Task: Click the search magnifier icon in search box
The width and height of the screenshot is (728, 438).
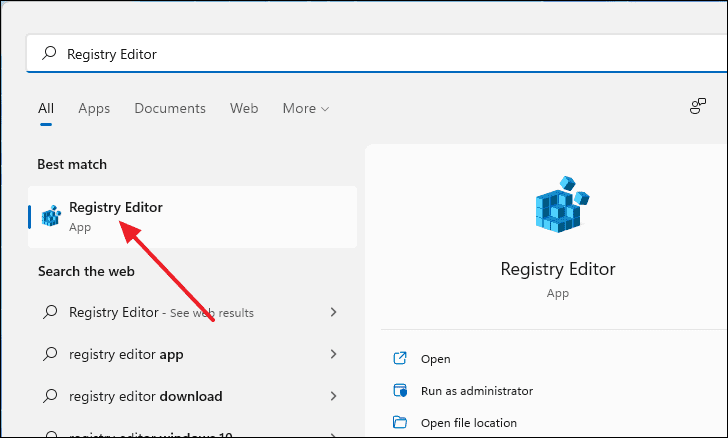Action: (x=49, y=53)
